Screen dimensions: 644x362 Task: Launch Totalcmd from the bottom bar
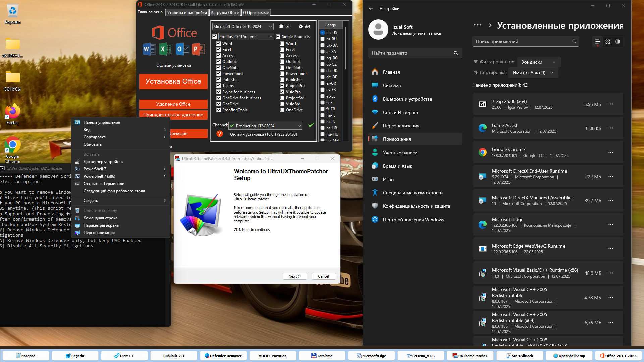tap(322, 356)
